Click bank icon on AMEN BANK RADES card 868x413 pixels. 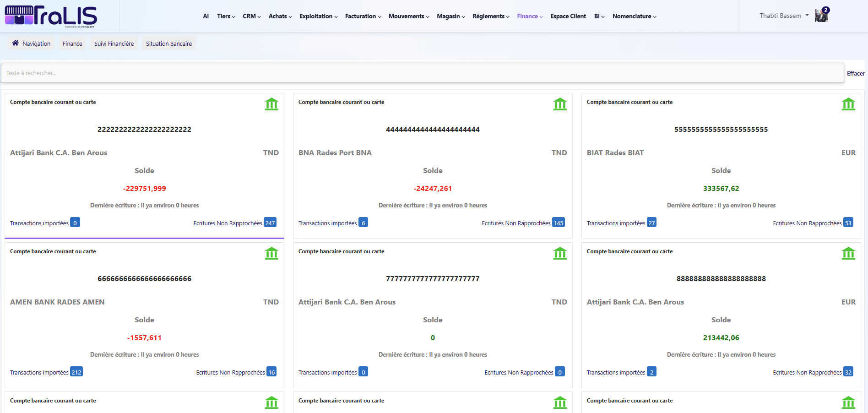[271, 254]
